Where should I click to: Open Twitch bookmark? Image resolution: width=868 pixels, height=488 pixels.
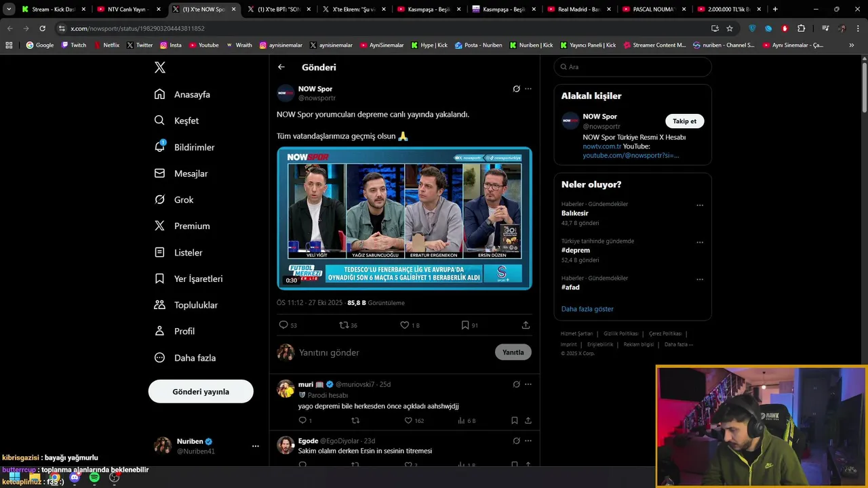74,45
